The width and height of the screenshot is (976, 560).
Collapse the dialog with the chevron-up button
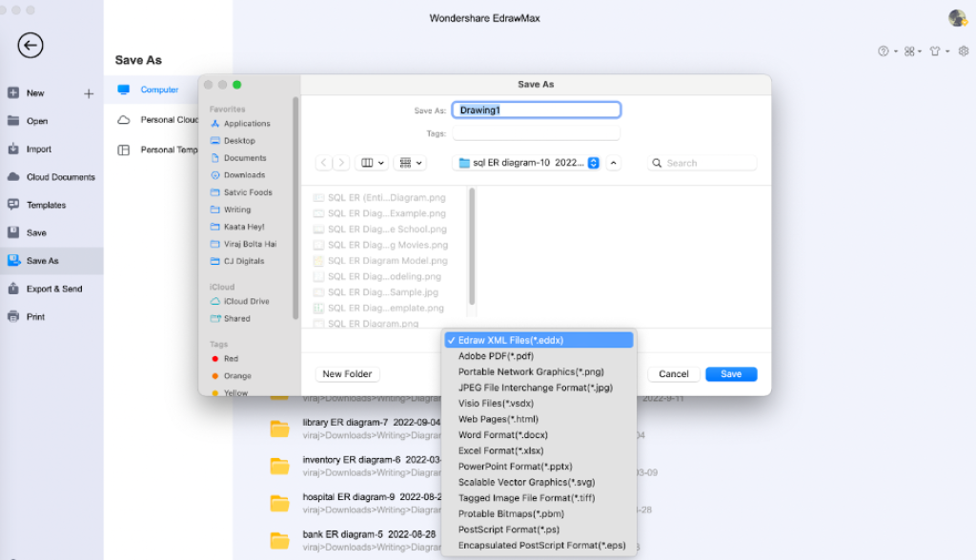613,163
